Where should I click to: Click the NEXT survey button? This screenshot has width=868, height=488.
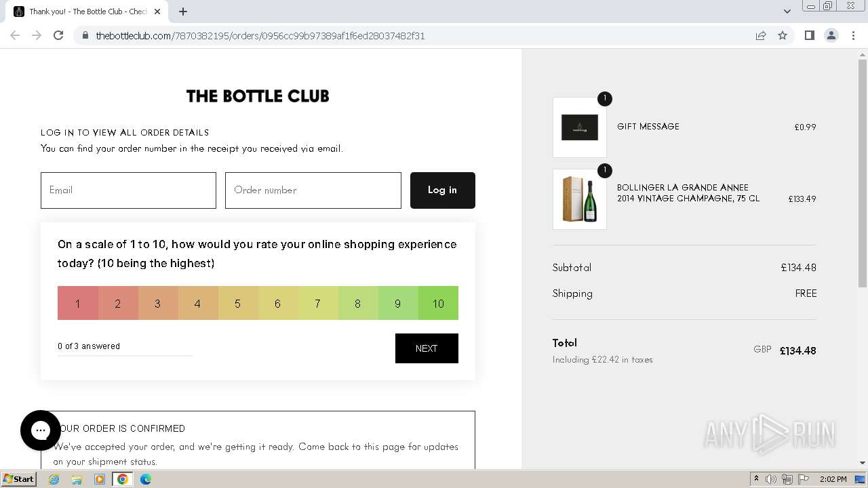427,348
